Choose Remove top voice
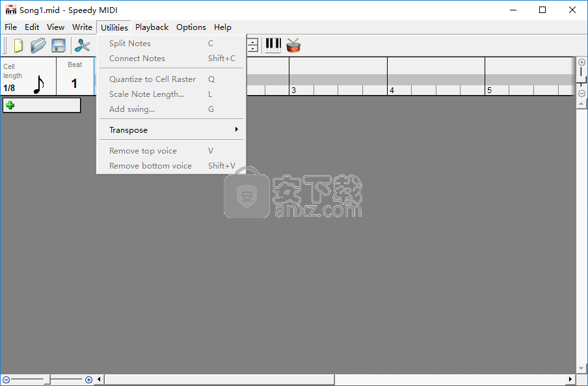 click(171, 151)
